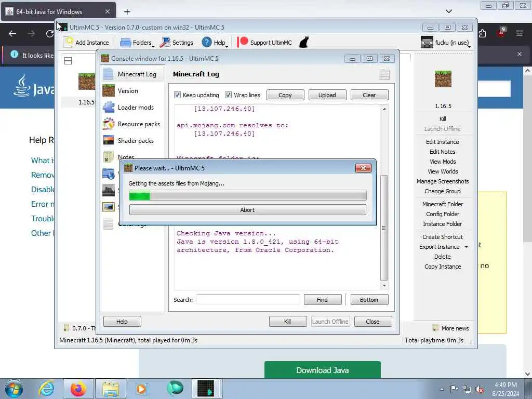Click the Servers icon in the console sidebar

109,190
